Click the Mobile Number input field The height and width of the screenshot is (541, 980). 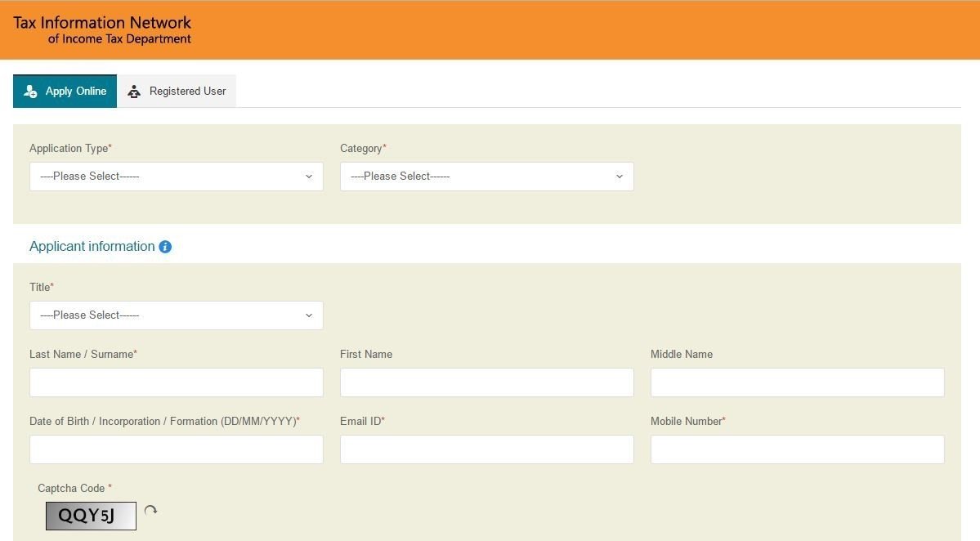(x=797, y=449)
